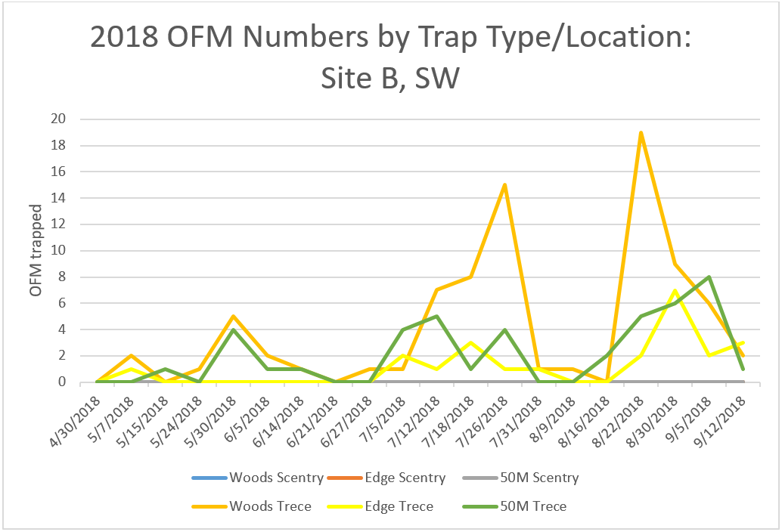Click the vertical axis tick label "20"

[x=58, y=119]
